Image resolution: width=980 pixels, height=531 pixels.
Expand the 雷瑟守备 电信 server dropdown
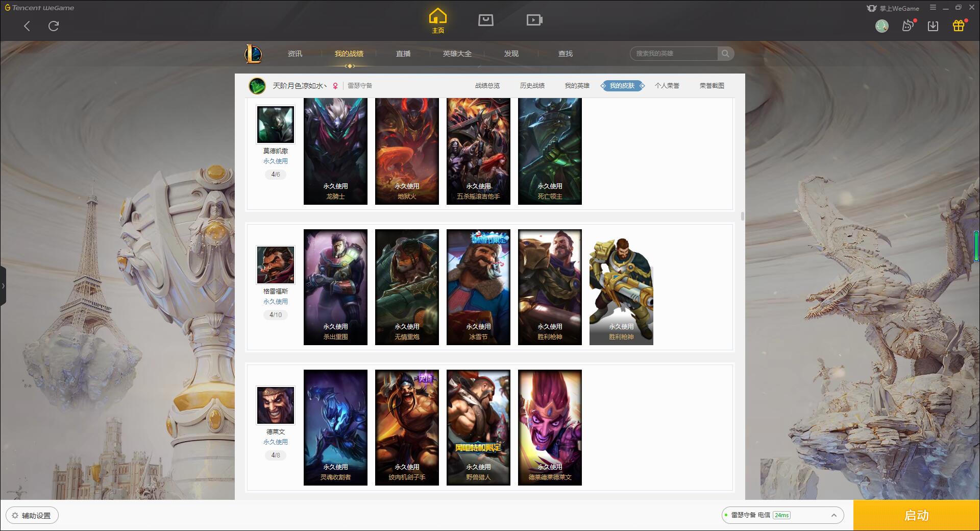tap(782, 515)
